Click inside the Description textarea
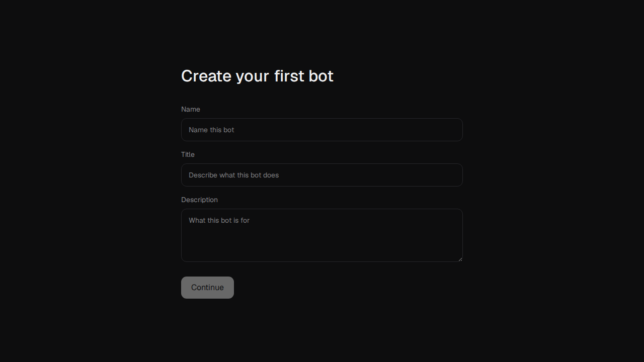 (322, 235)
